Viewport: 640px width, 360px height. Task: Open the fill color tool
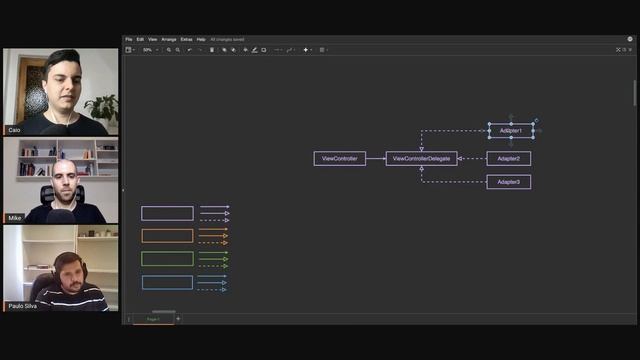[245, 50]
